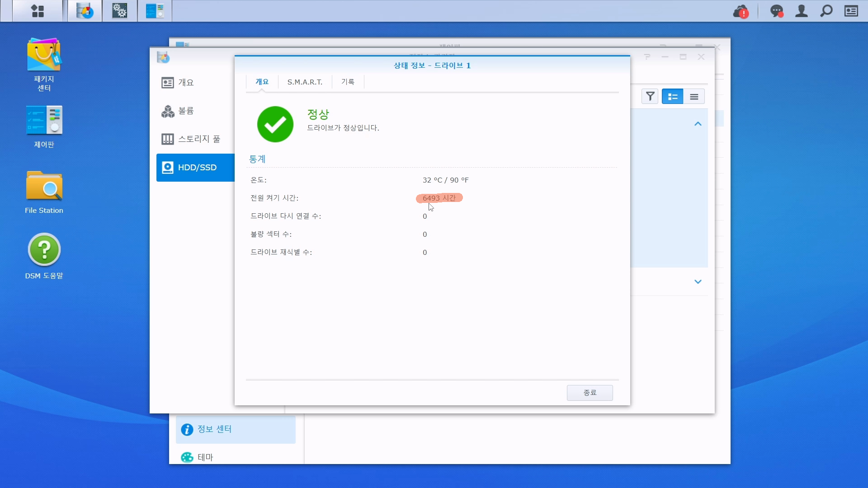Viewport: 868px width, 488px height.
Task: Click the notification cloud alert icon
Action: click(741, 11)
